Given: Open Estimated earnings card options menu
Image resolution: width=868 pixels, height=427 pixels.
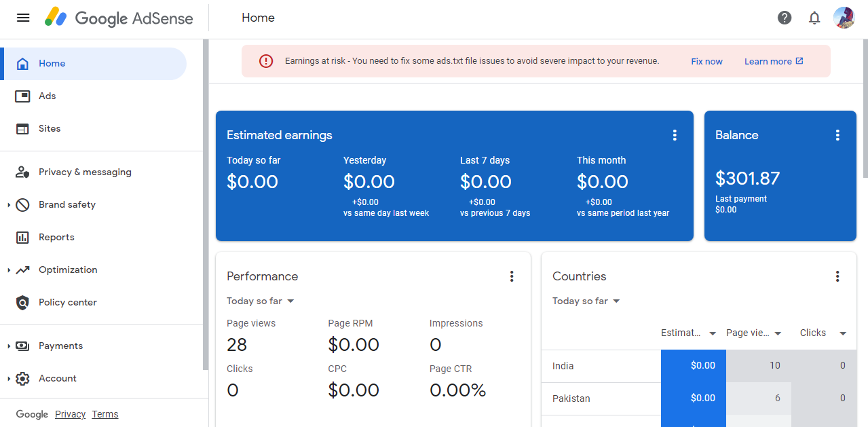Looking at the screenshot, I should (x=675, y=135).
